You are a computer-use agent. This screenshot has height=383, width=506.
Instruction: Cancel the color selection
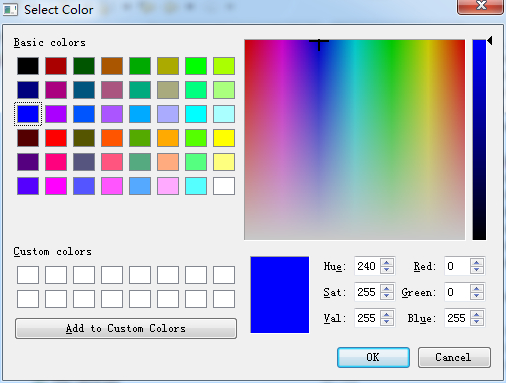coord(454,357)
